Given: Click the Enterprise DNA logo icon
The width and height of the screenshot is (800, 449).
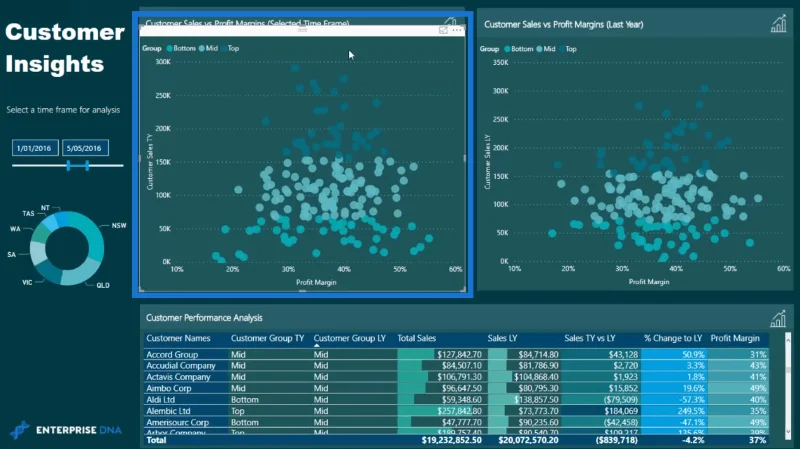Looking at the screenshot, I should tap(19, 430).
